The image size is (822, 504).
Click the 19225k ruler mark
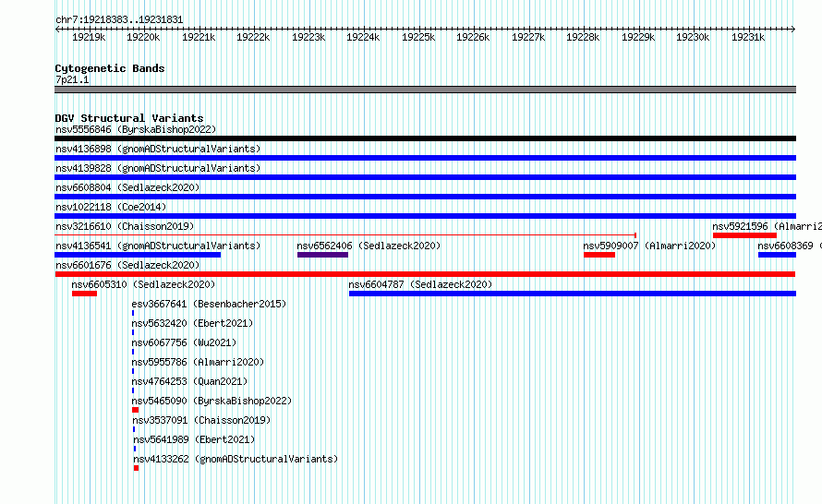418,37
